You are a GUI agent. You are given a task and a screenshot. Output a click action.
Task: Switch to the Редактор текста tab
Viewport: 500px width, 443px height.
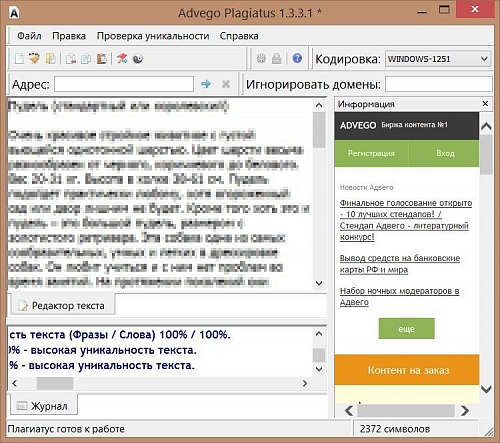pyautogui.click(x=63, y=305)
